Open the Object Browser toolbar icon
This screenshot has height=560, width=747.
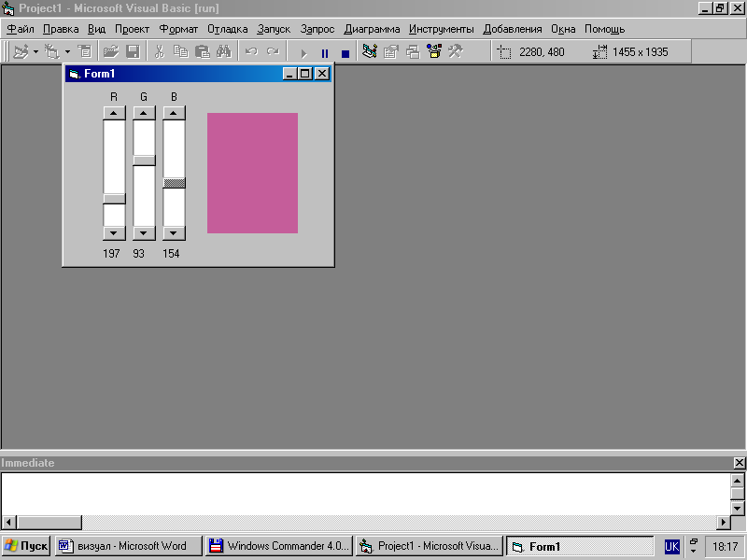(434, 51)
